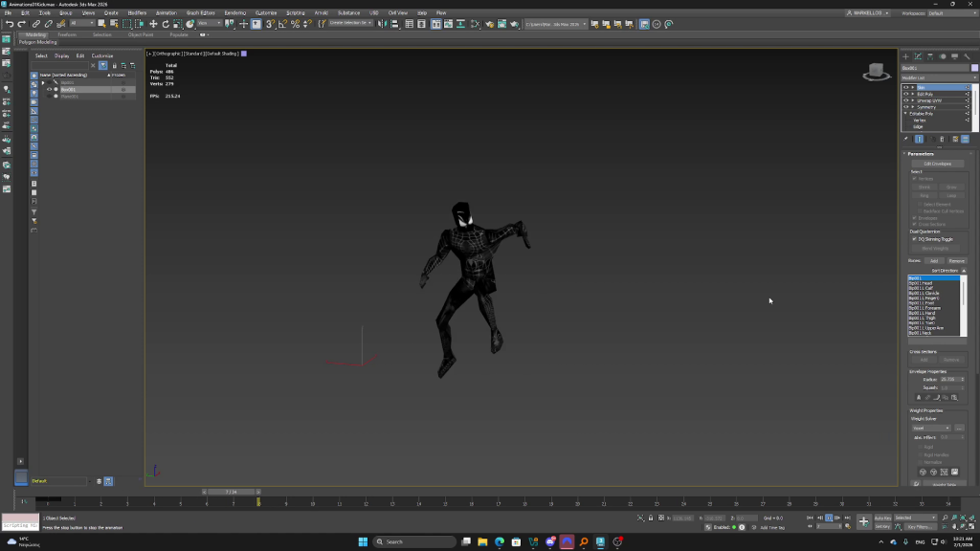Switch to the Object Paint ribbon tab
Viewport: 980px width, 551px height.
pyautogui.click(x=141, y=35)
